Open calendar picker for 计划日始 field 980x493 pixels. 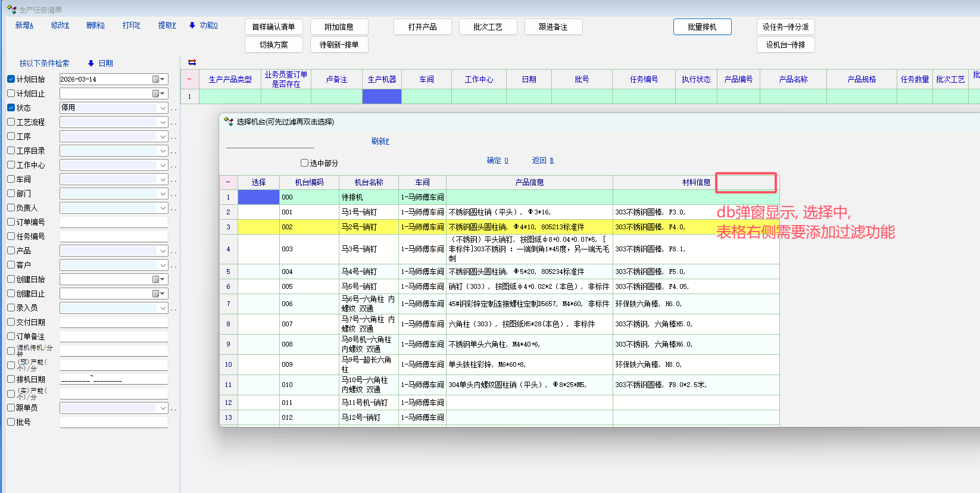158,79
